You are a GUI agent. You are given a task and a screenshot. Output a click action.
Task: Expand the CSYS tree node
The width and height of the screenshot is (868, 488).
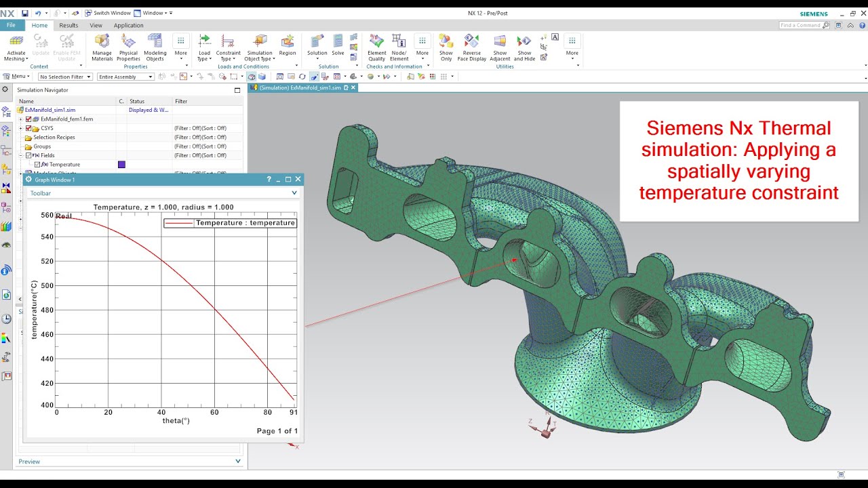(21, 128)
